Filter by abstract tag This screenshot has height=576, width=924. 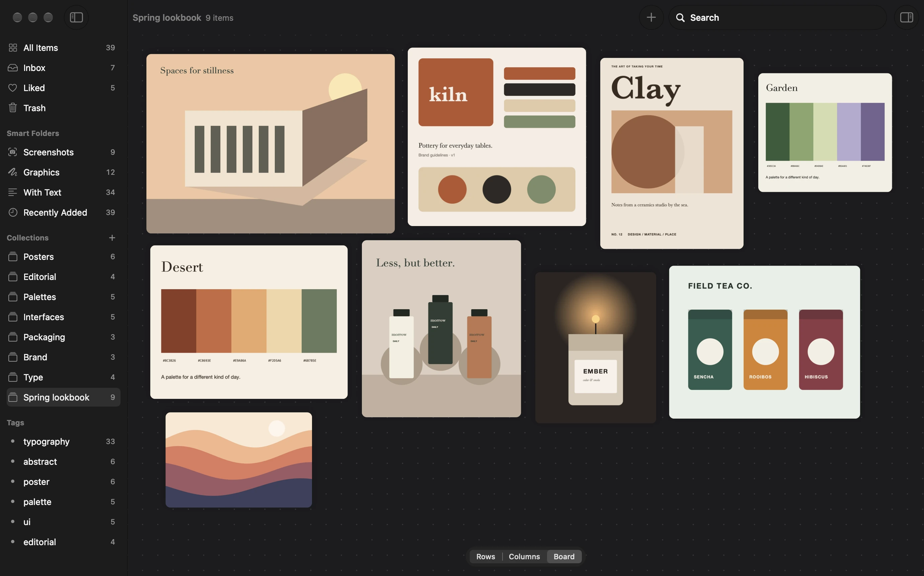coord(63,462)
